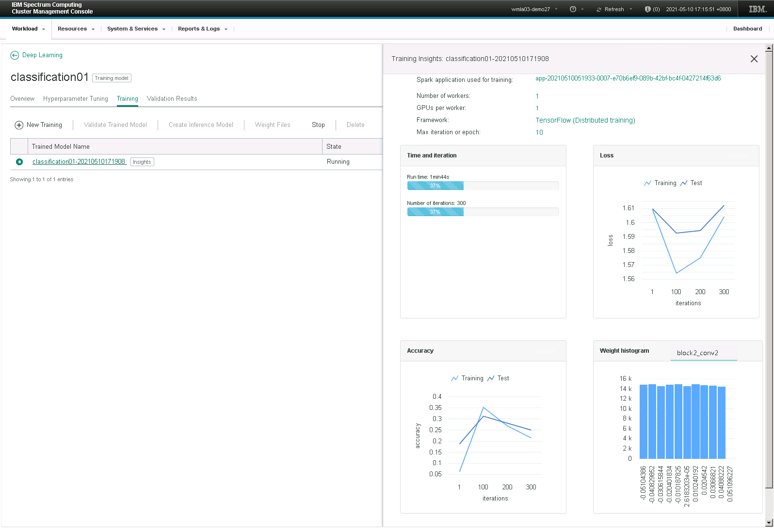
Task: Click the IBM logo
Action: click(x=757, y=9)
